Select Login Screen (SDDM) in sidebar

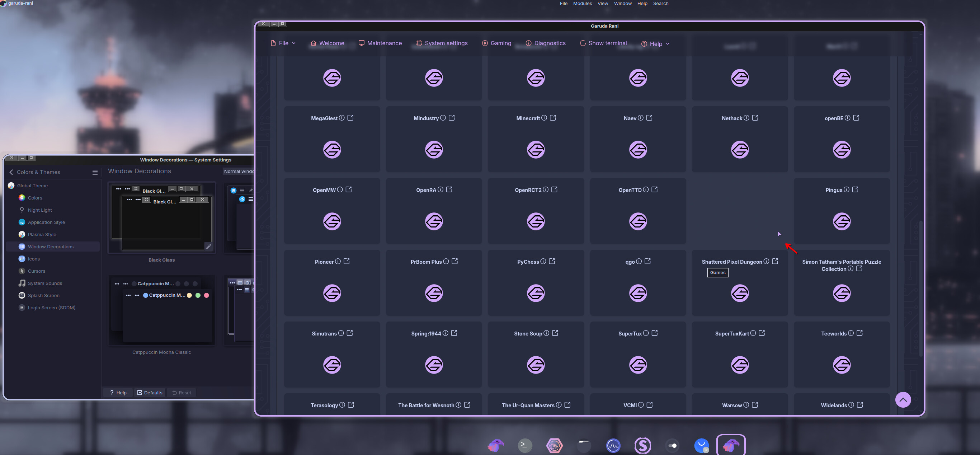52,308
